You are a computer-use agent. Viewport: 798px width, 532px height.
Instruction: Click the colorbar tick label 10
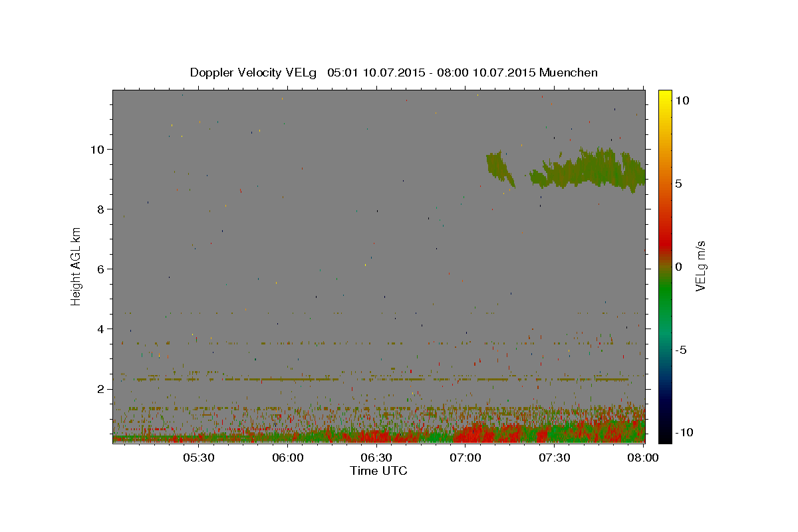pos(682,100)
